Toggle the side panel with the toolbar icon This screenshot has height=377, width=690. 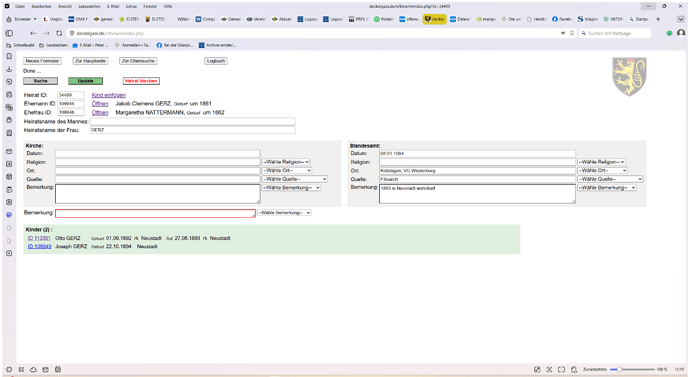9,33
